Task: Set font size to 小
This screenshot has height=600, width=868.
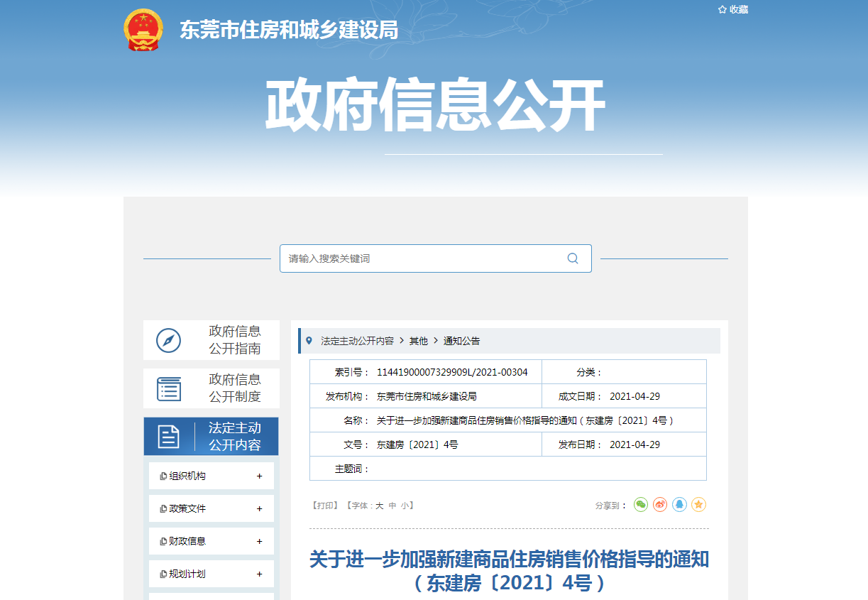Action: pyautogui.click(x=405, y=506)
